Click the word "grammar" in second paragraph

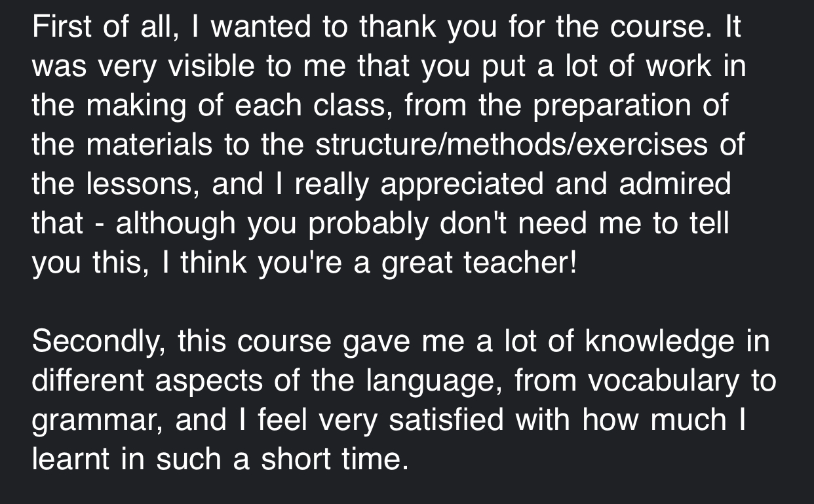click(x=98, y=420)
